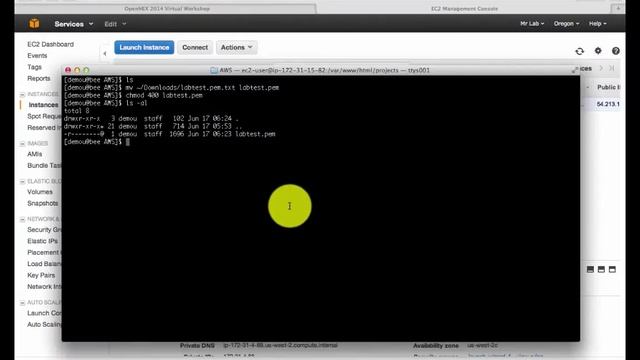Jump to last page of instances
Screen dimensions: 640x360
[611, 68]
